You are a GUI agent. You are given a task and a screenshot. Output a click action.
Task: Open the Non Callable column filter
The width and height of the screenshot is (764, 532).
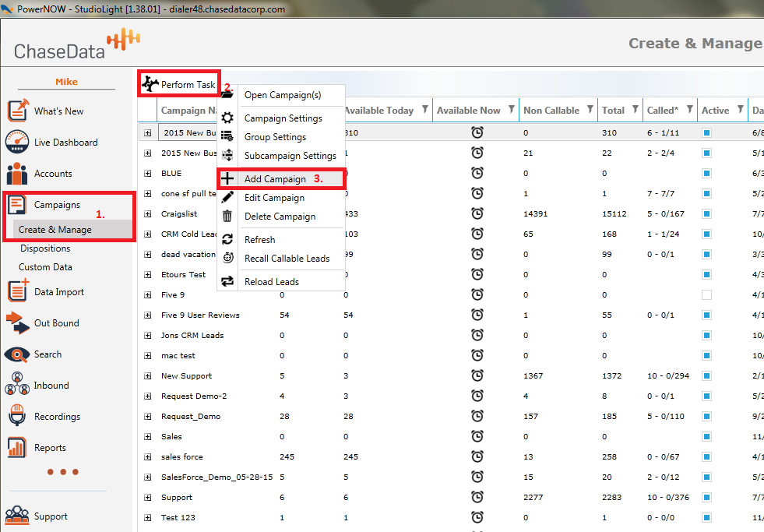coord(590,110)
